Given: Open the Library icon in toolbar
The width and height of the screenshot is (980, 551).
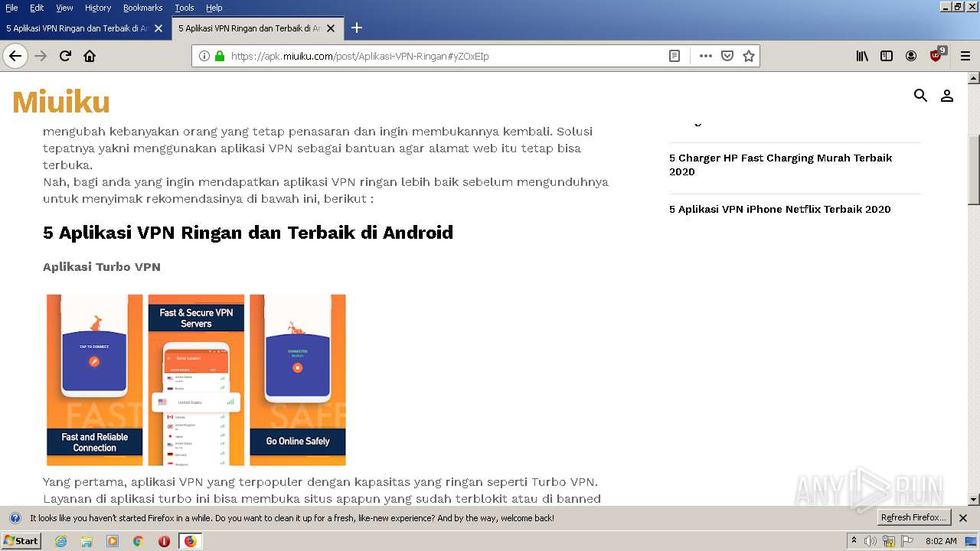Looking at the screenshot, I should pyautogui.click(x=862, y=56).
